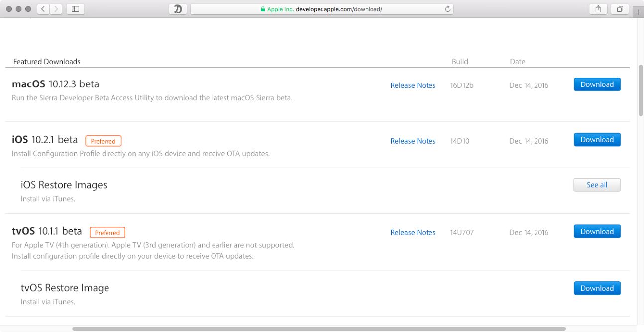See all iOS Restore Images
Screen dimensions: 644x332
pyautogui.click(x=597, y=185)
